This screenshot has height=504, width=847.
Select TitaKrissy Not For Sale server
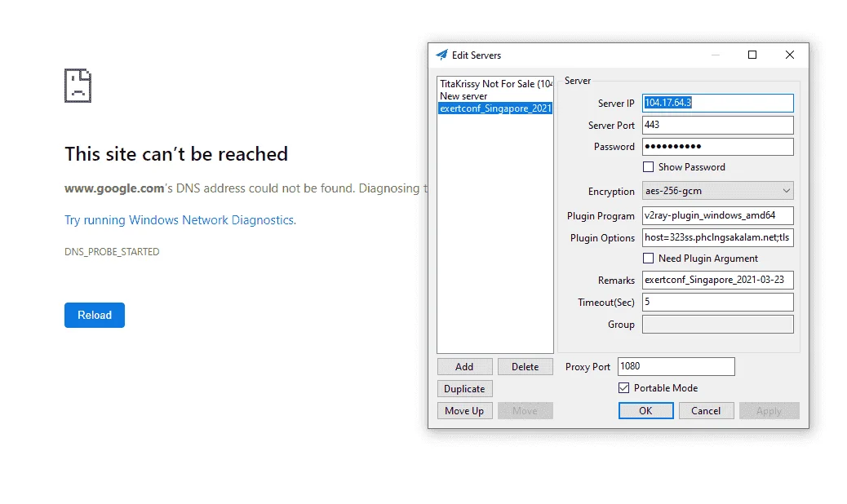coord(495,84)
